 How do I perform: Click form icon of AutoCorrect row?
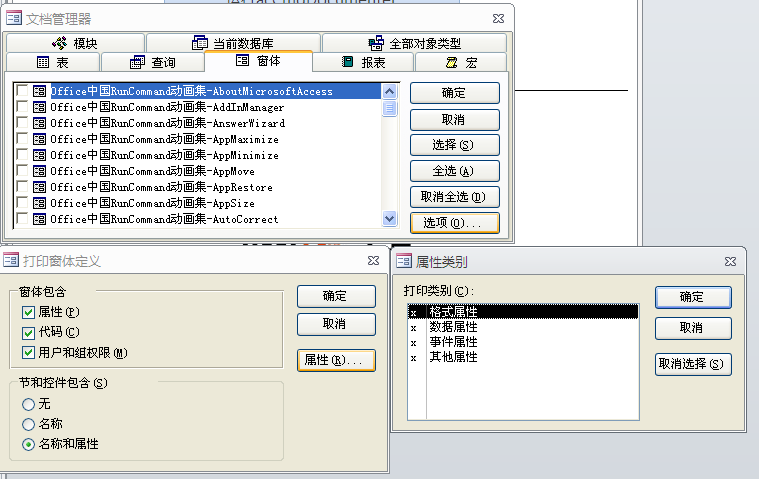click(x=39, y=219)
